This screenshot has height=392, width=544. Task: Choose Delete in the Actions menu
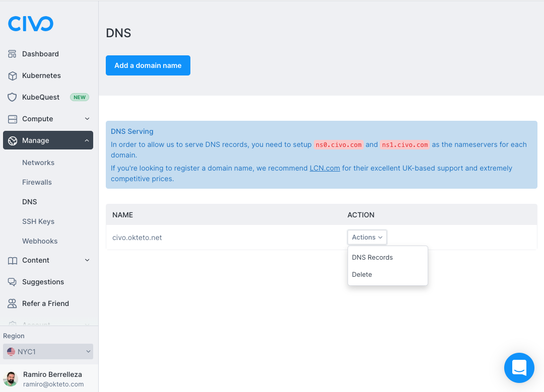click(x=362, y=275)
